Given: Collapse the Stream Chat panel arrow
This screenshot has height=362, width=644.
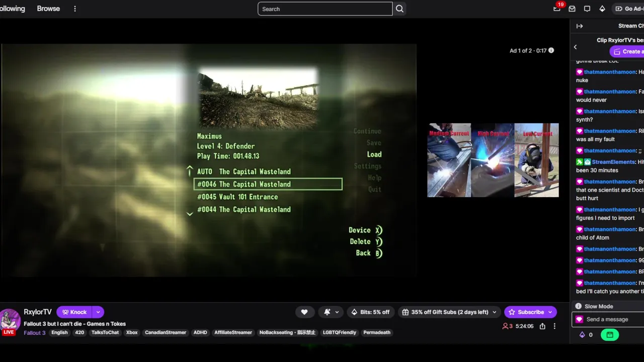Looking at the screenshot, I should tap(580, 26).
